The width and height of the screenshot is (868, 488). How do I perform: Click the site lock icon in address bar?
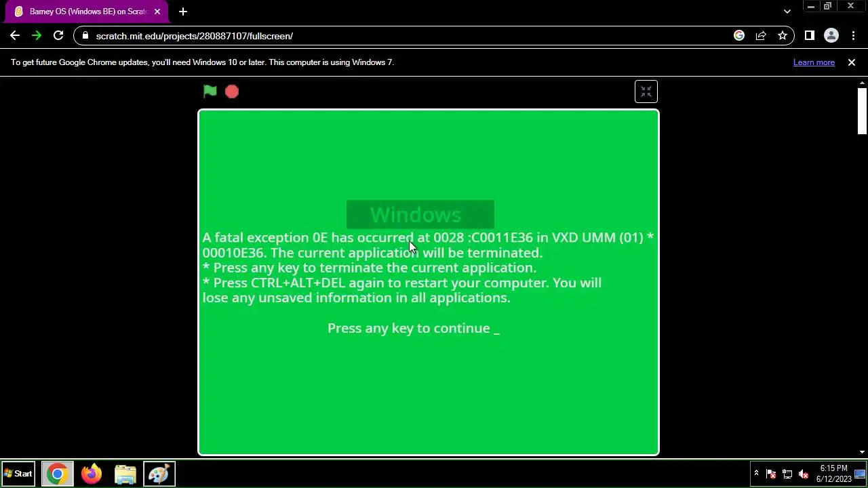click(85, 36)
